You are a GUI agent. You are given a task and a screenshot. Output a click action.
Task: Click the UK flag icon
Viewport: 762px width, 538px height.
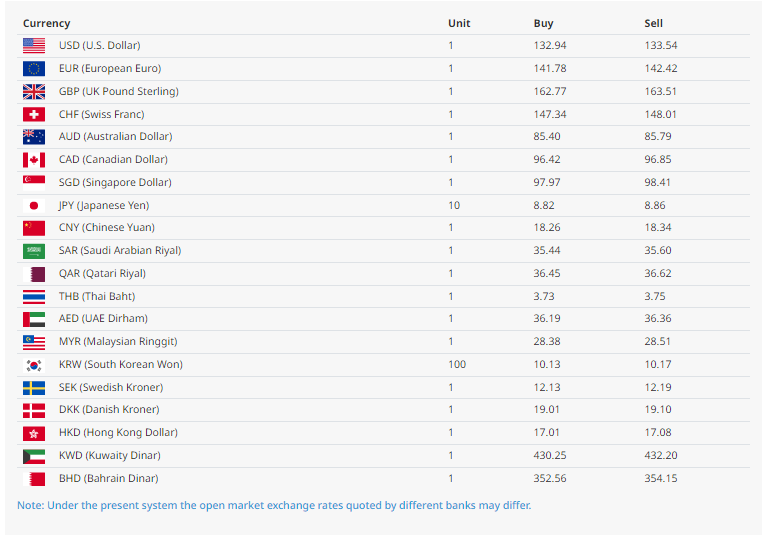point(34,91)
